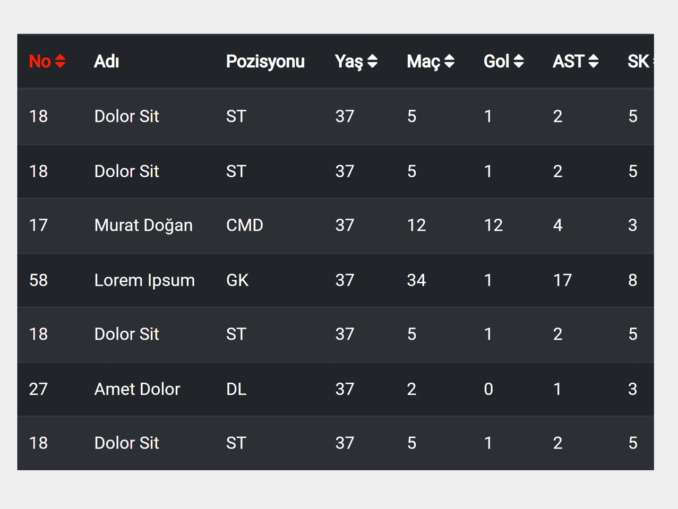Select the No header label
678x509 pixels.
(40, 61)
